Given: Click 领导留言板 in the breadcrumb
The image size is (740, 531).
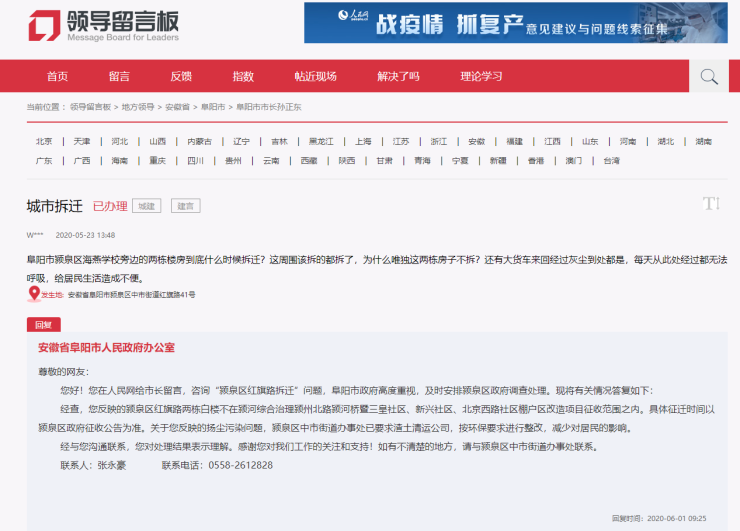Looking at the screenshot, I should (90, 107).
